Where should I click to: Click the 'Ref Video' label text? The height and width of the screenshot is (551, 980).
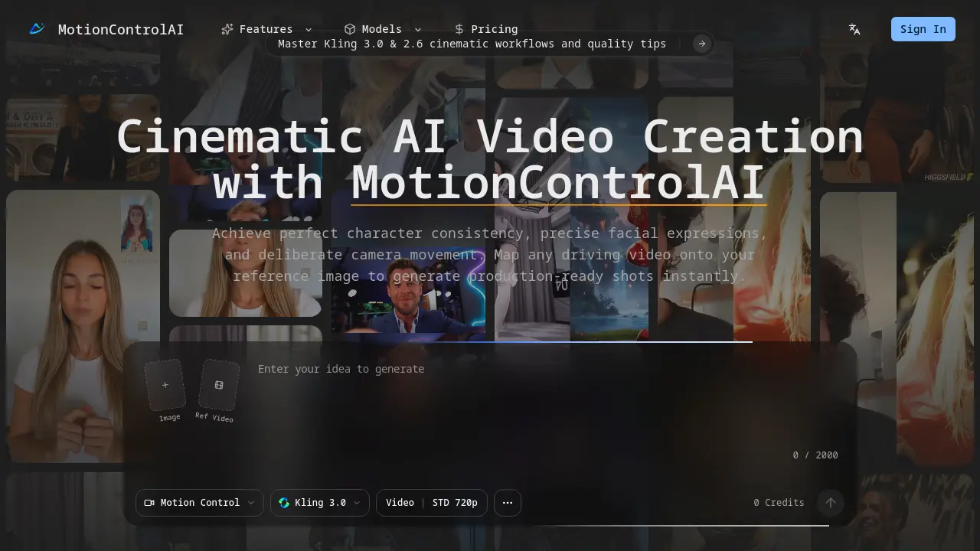[214, 417]
